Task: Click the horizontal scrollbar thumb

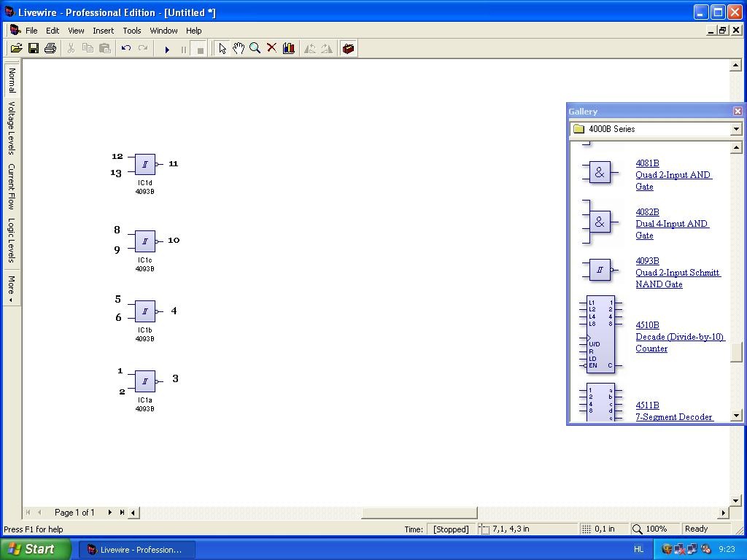Action: coord(419,513)
